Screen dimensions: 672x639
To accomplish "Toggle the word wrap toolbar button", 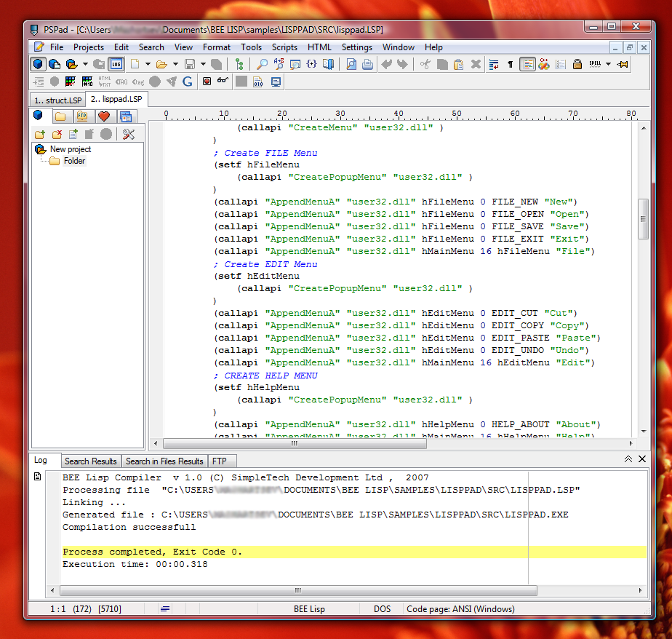I will (494, 64).
